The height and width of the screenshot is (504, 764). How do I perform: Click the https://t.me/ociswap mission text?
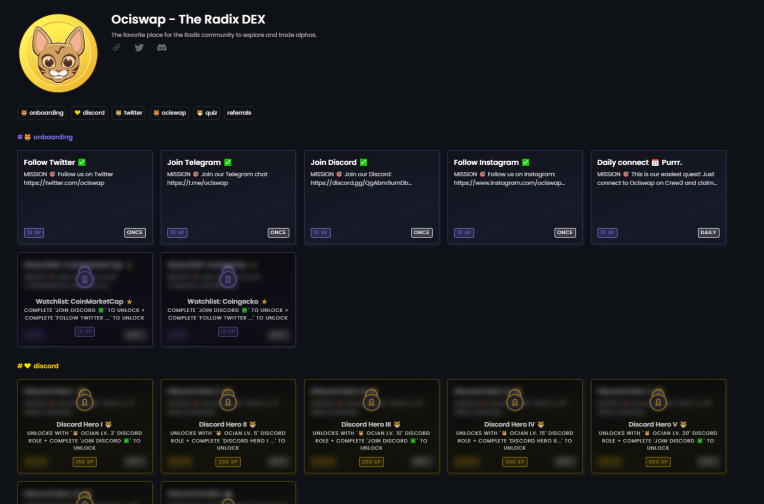point(197,183)
